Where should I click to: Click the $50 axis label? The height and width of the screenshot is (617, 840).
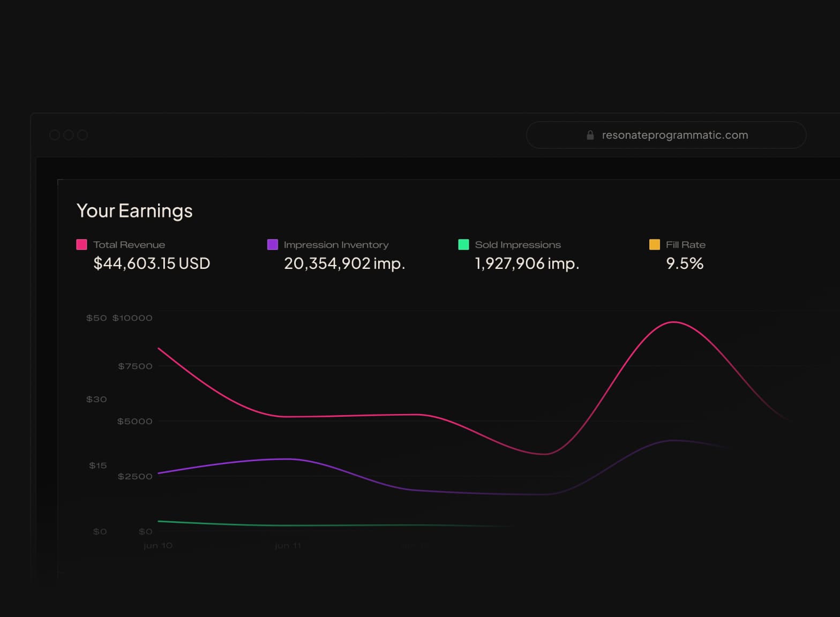(x=96, y=318)
